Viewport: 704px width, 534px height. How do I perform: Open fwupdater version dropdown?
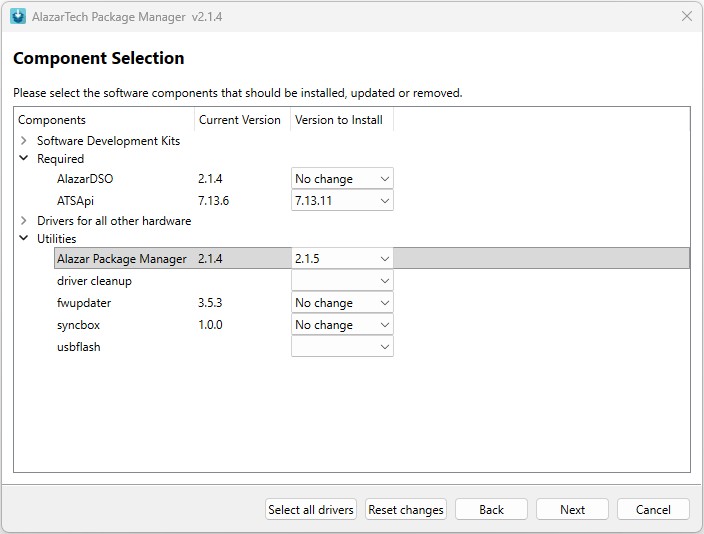[342, 303]
